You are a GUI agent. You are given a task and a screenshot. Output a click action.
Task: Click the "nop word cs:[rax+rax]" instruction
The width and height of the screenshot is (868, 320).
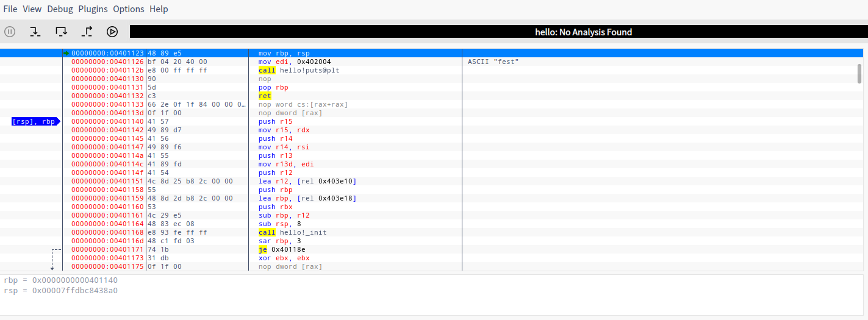click(303, 104)
